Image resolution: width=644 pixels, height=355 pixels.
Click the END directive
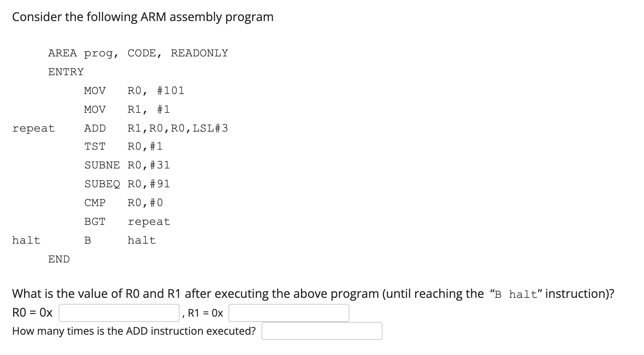click(59, 259)
